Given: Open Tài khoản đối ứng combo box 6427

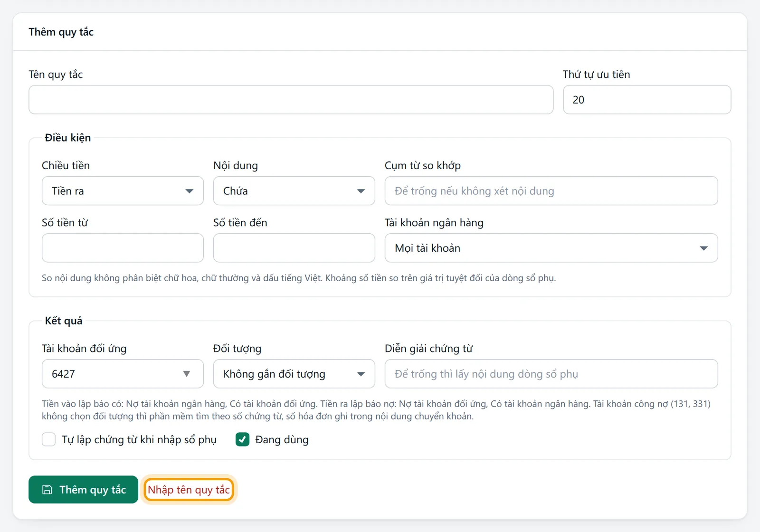Looking at the screenshot, I should (123, 374).
